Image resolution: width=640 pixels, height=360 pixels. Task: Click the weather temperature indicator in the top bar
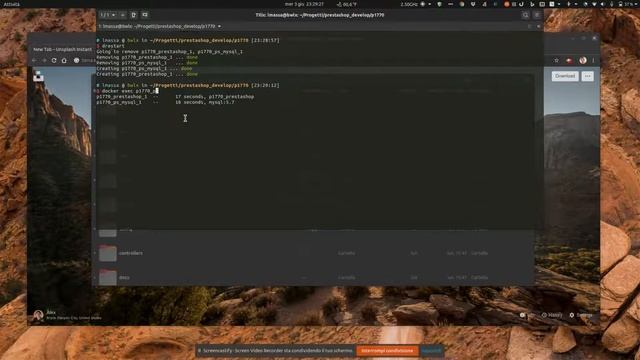click(x=347, y=4)
